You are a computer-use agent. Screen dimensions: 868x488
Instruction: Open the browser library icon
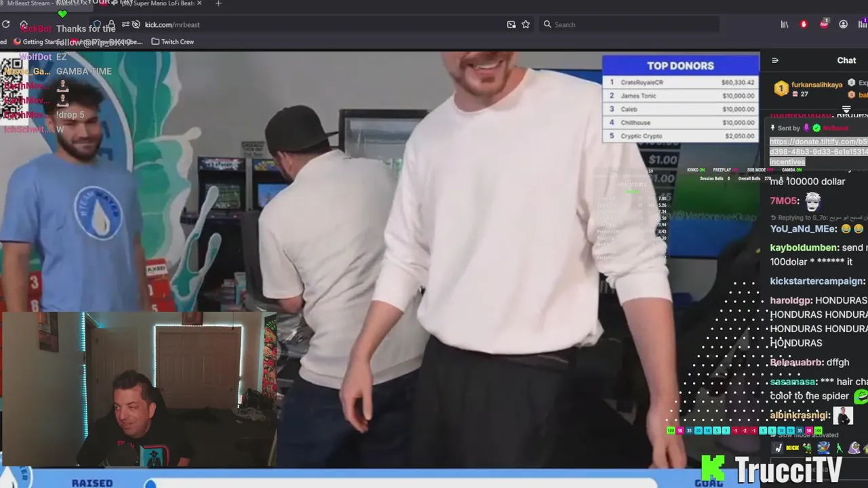pyautogui.click(x=785, y=24)
